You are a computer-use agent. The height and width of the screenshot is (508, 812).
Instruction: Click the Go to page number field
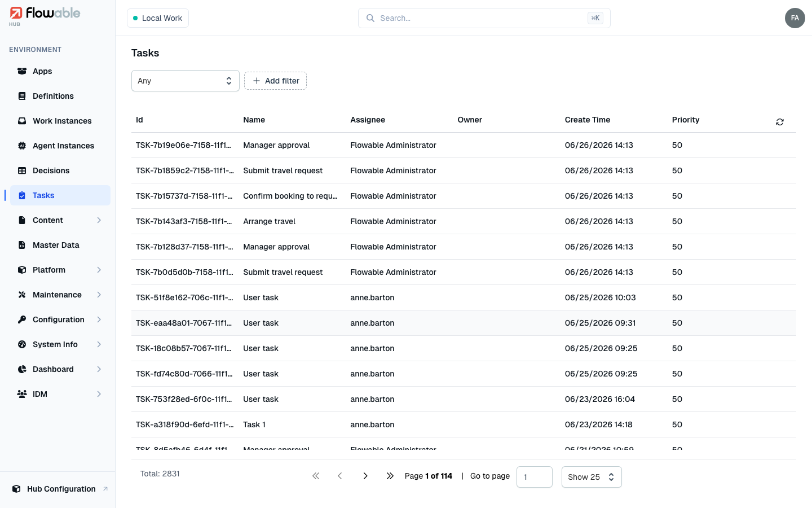pos(535,477)
